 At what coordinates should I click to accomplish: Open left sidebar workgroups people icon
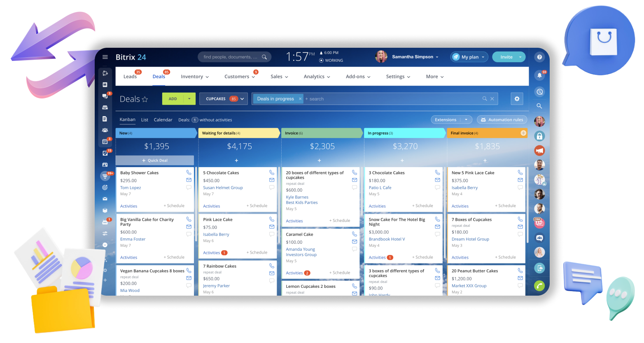[105, 130]
